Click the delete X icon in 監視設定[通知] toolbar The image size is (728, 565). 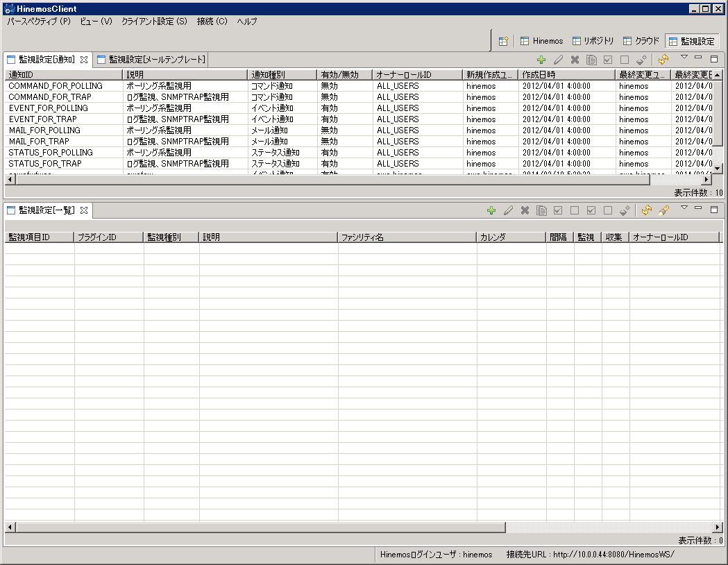(575, 60)
